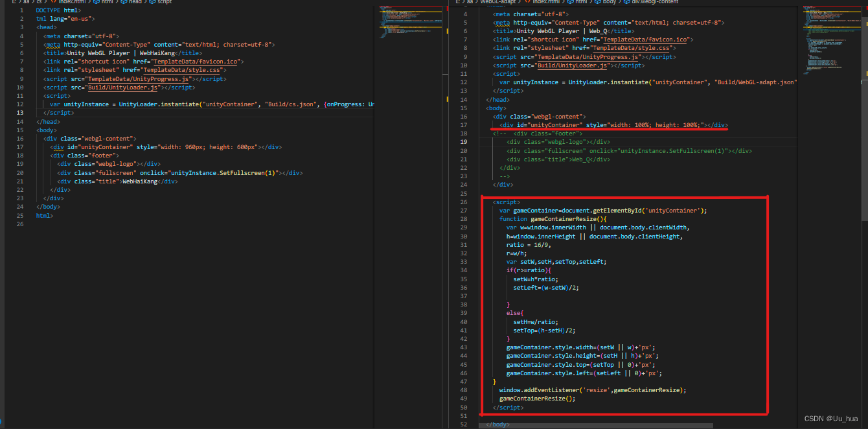Viewport: 868px width, 429px height.
Task: Click line number 26 in right editor
Action: click(x=464, y=202)
